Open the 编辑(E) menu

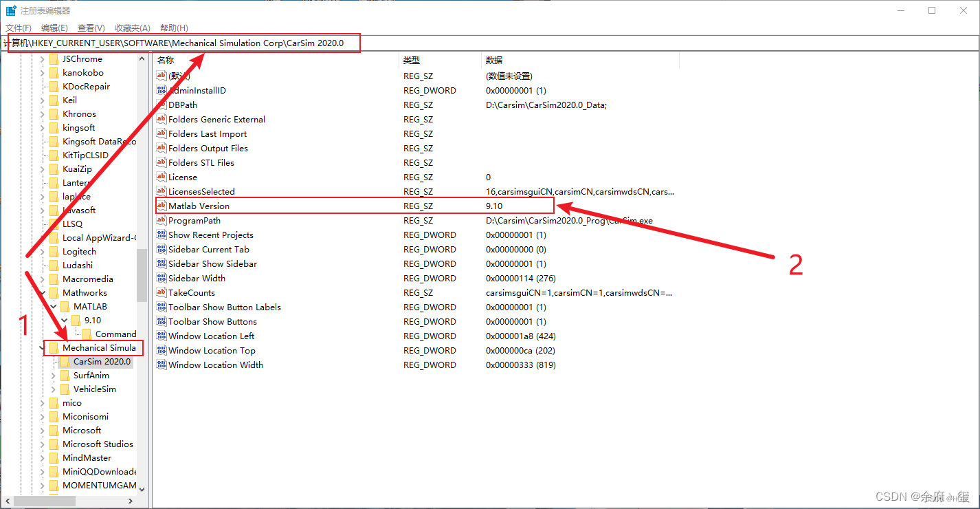click(x=54, y=28)
